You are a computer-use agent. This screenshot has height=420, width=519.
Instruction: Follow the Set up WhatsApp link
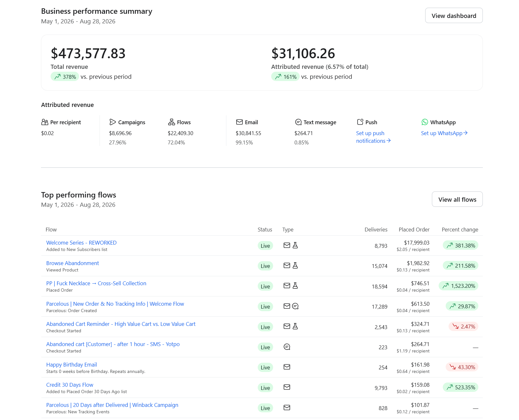444,133
